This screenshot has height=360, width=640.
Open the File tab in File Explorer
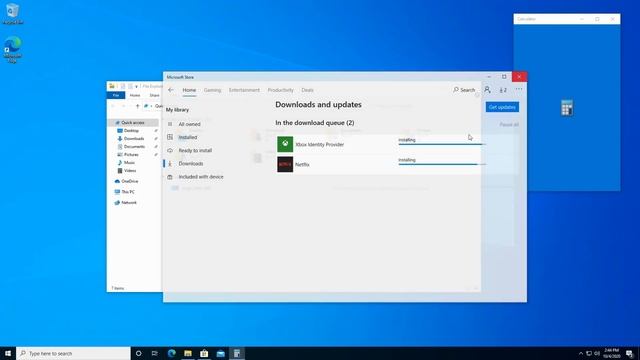point(116,95)
